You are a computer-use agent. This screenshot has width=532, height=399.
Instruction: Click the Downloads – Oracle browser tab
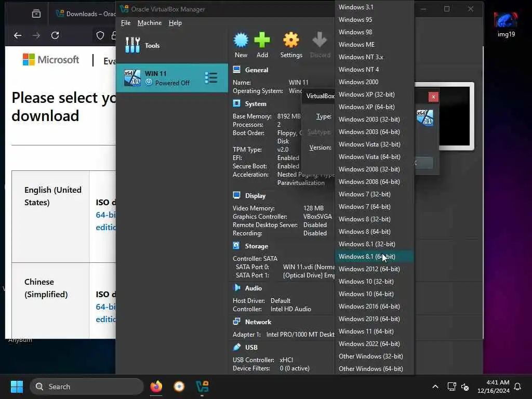(87, 14)
